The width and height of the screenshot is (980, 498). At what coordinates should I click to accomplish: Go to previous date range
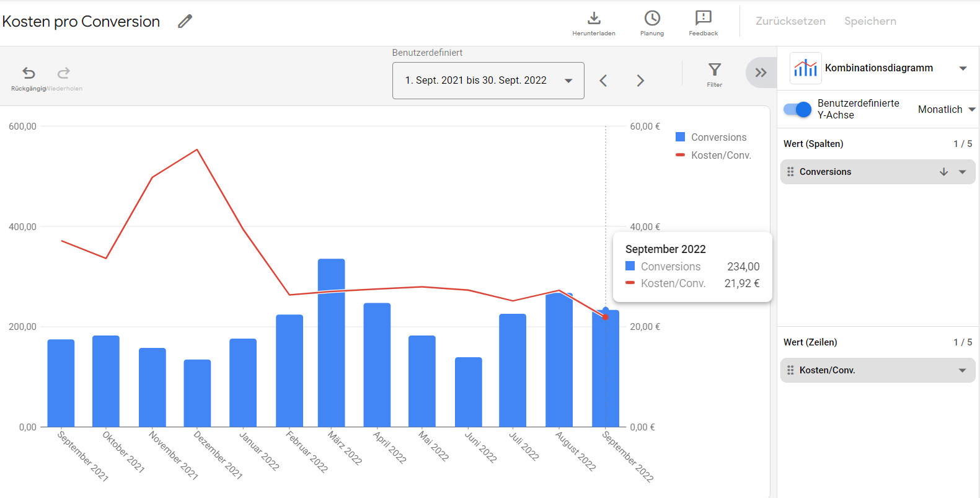pyautogui.click(x=603, y=81)
